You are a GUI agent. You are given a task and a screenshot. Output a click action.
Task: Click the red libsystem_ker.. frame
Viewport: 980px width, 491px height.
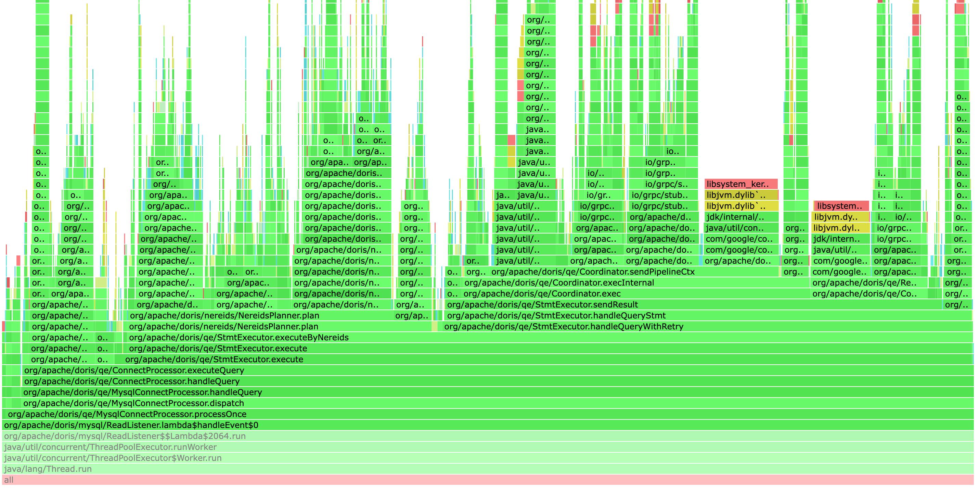740,184
